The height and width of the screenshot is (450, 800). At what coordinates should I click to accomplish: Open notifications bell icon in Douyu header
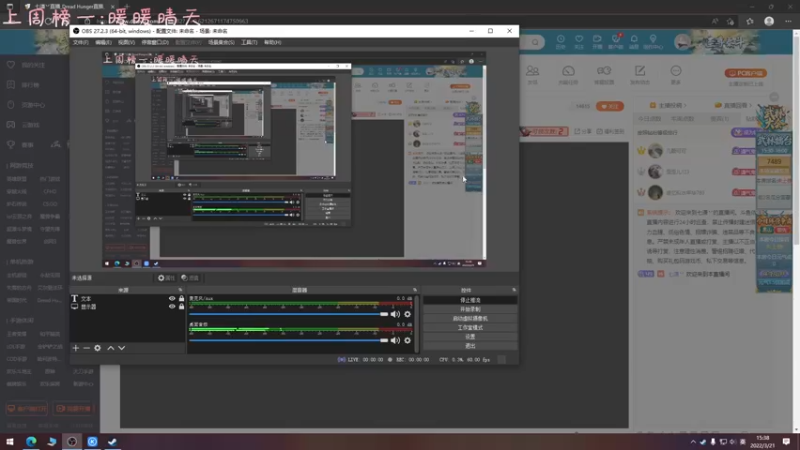pos(634,41)
